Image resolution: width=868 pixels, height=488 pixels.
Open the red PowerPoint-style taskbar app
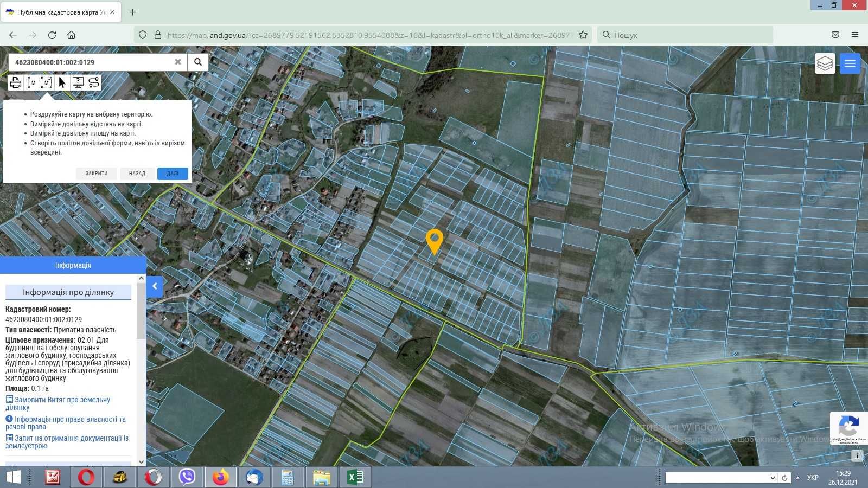tap(53, 477)
